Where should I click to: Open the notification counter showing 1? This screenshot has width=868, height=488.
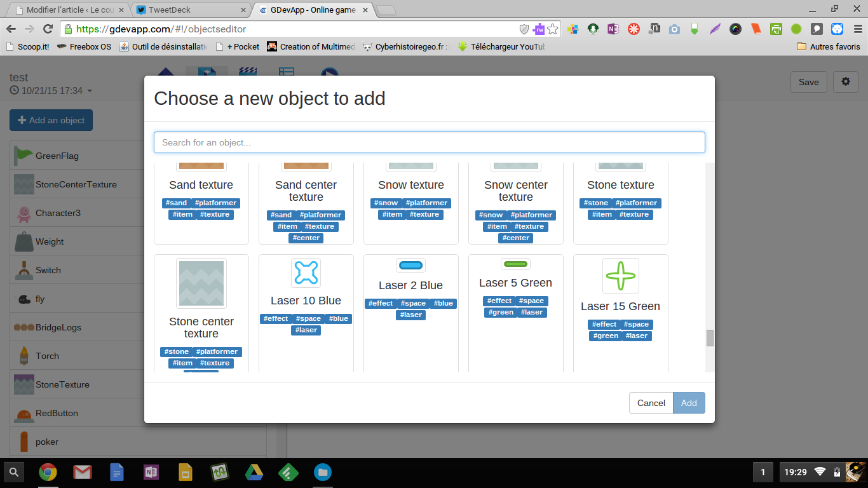coord(763,472)
